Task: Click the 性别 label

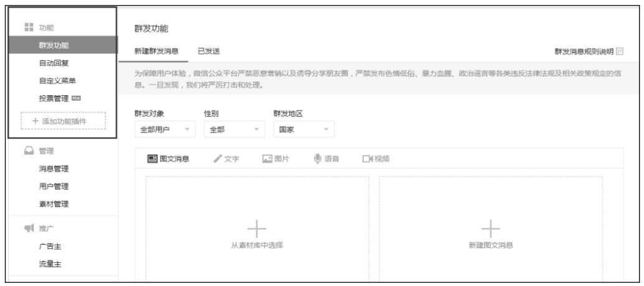Action: pos(212,114)
